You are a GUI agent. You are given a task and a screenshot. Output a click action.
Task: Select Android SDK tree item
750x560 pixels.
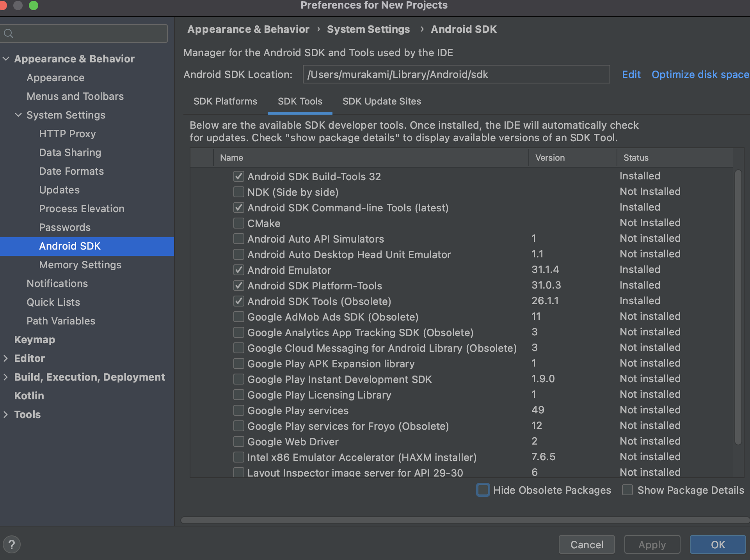[x=87, y=246]
